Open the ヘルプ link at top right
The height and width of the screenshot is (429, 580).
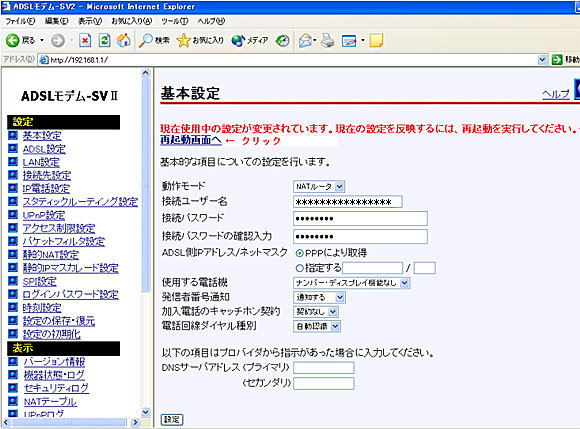coord(556,94)
